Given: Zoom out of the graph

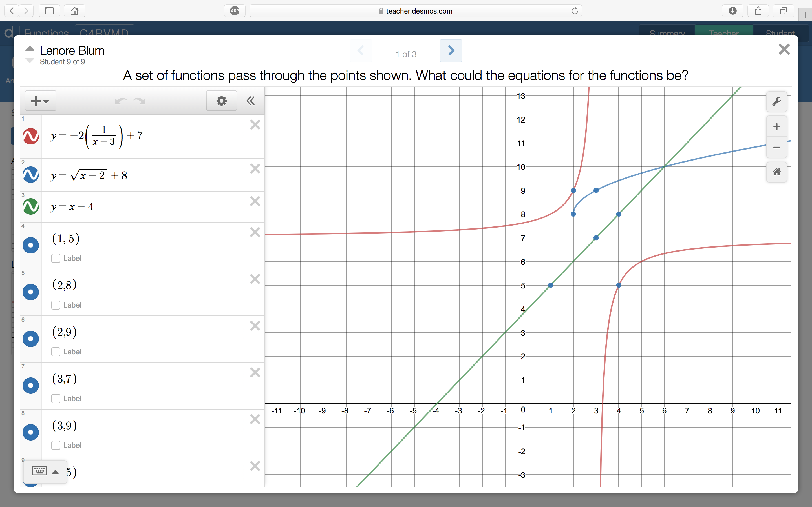Looking at the screenshot, I should [x=776, y=148].
